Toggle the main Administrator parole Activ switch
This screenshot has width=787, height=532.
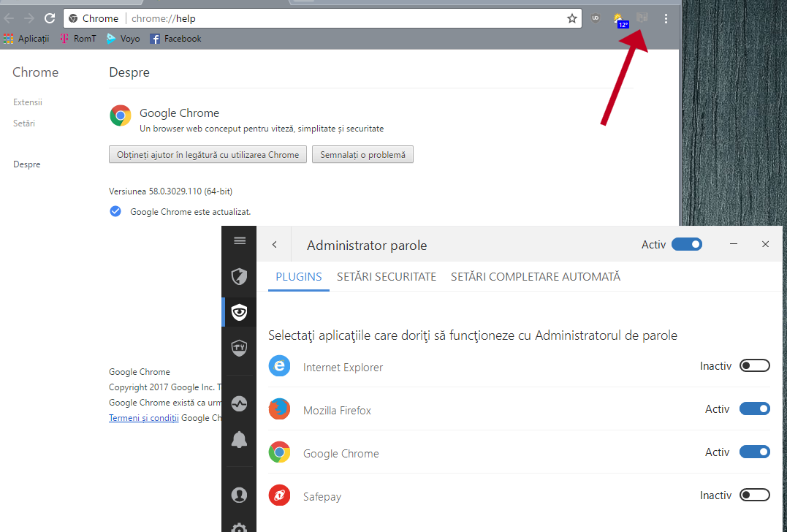687,244
